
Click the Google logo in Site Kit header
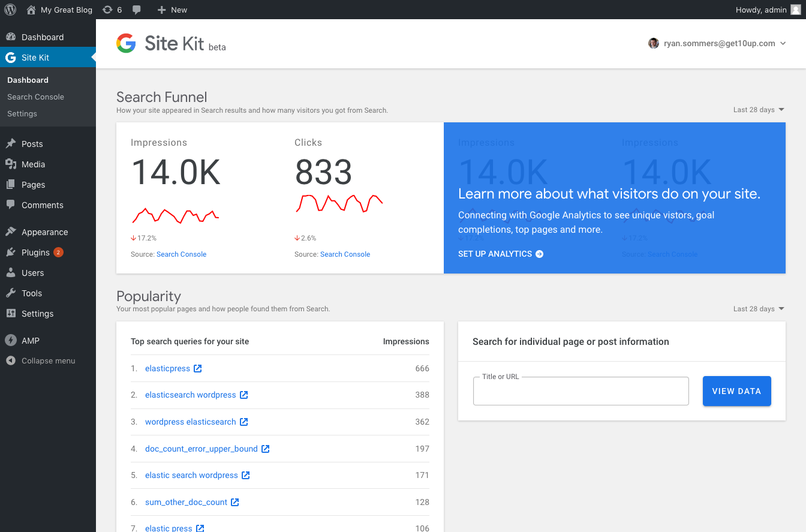126,43
